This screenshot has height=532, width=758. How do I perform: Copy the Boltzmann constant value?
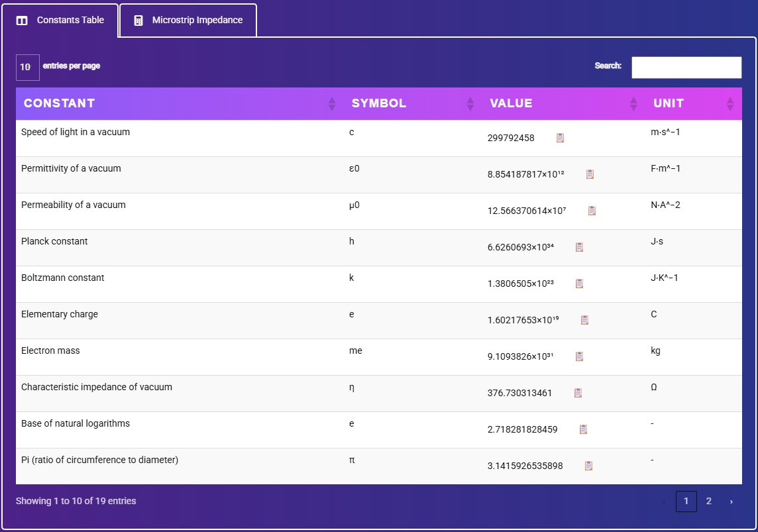579,284
